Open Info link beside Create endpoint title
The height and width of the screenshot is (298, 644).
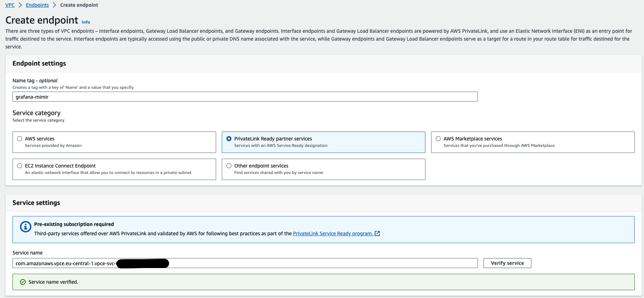(x=86, y=22)
